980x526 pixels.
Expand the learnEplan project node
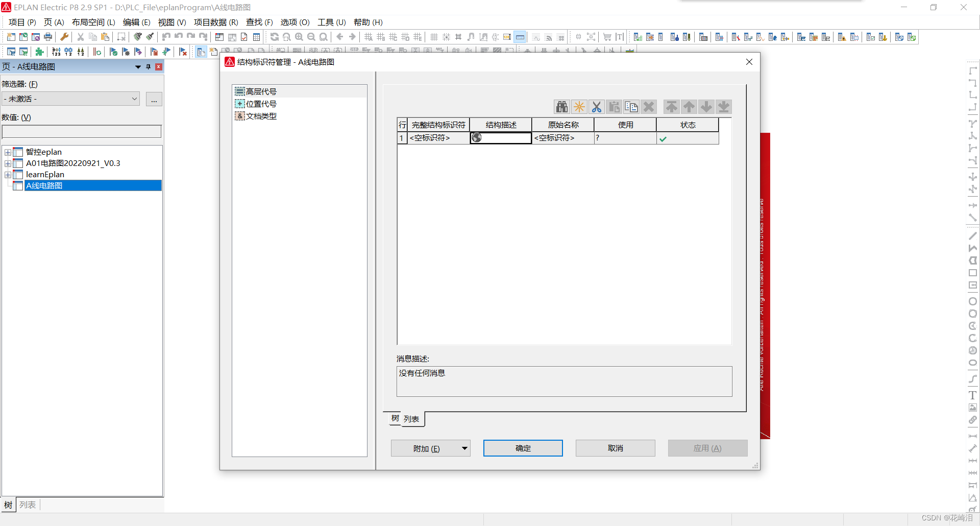(x=8, y=175)
